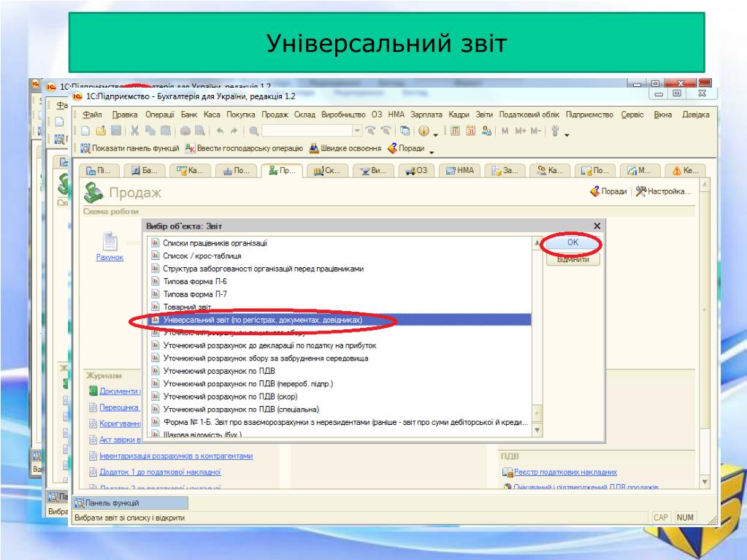Open the Податковий облік menu
The height and width of the screenshot is (560, 747).
pos(529,115)
